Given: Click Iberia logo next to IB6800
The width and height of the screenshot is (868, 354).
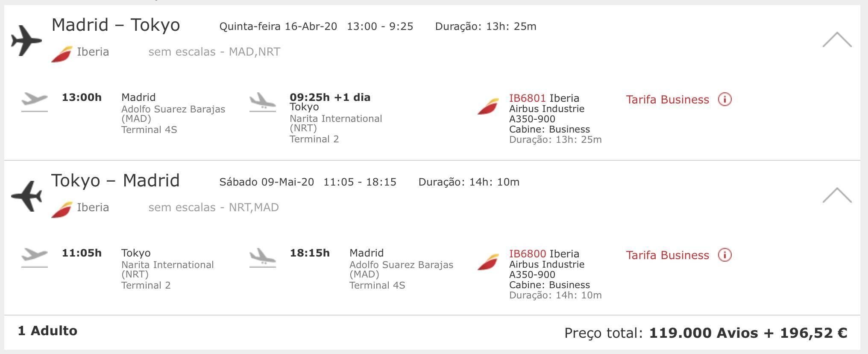Looking at the screenshot, I should click(x=488, y=262).
